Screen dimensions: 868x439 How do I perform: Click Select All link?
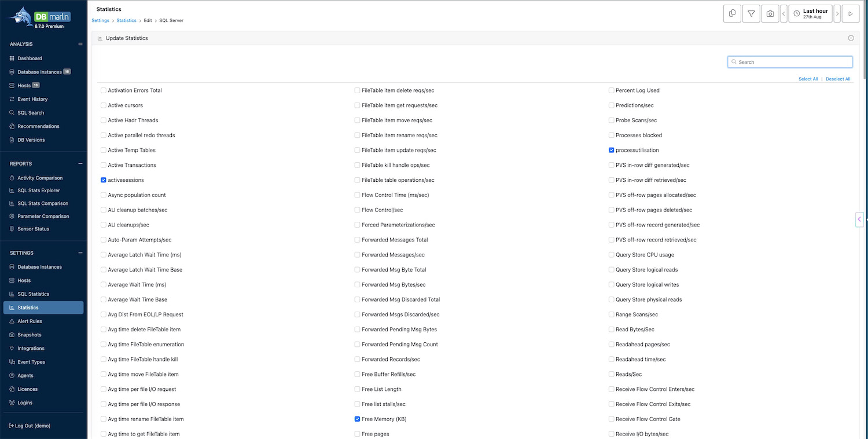(808, 79)
